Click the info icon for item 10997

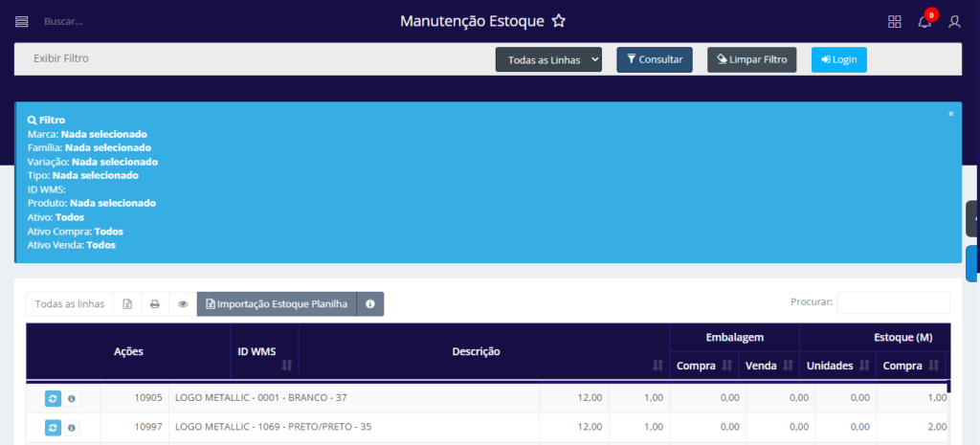(x=72, y=428)
